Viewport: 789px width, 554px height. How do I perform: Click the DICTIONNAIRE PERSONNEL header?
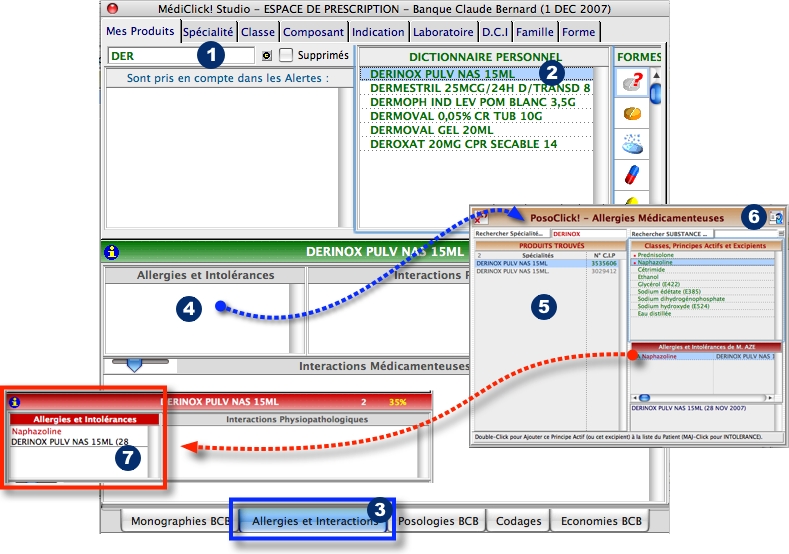tap(485, 57)
